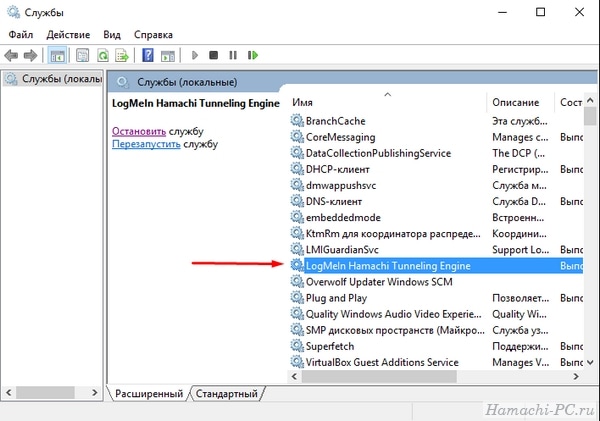Select the BranchCache service row
The image size is (600, 421).
[436, 121]
